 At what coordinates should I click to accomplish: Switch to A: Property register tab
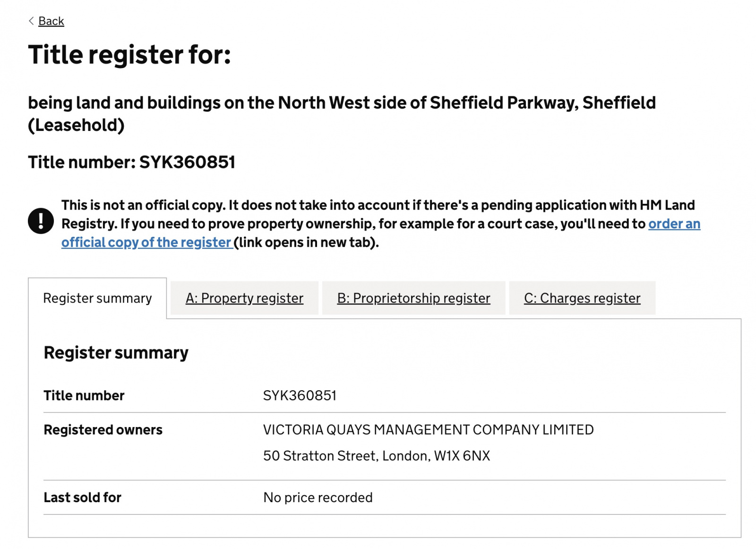(244, 298)
